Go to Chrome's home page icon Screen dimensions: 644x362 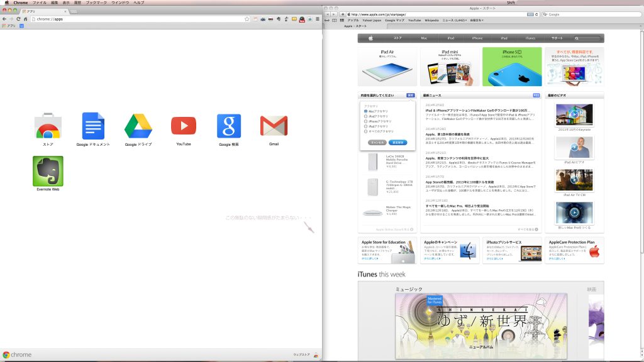pos(25,19)
